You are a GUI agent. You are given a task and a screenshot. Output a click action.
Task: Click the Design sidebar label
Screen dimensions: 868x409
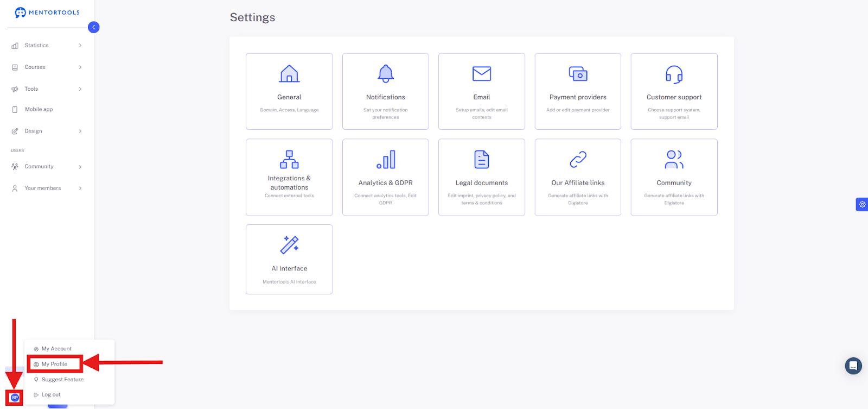click(x=33, y=131)
